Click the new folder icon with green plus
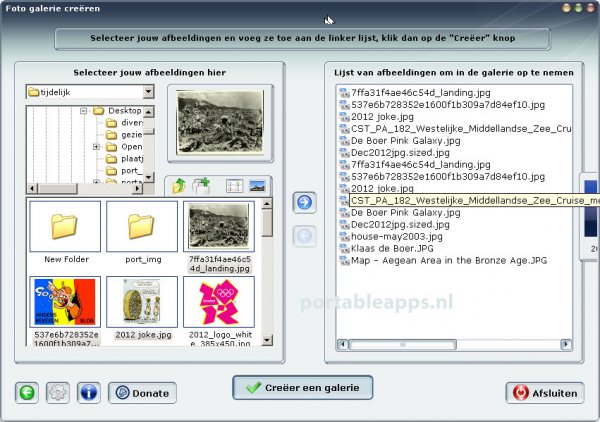The width and height of the screenshot is (600, 422). tap(201, 186)
